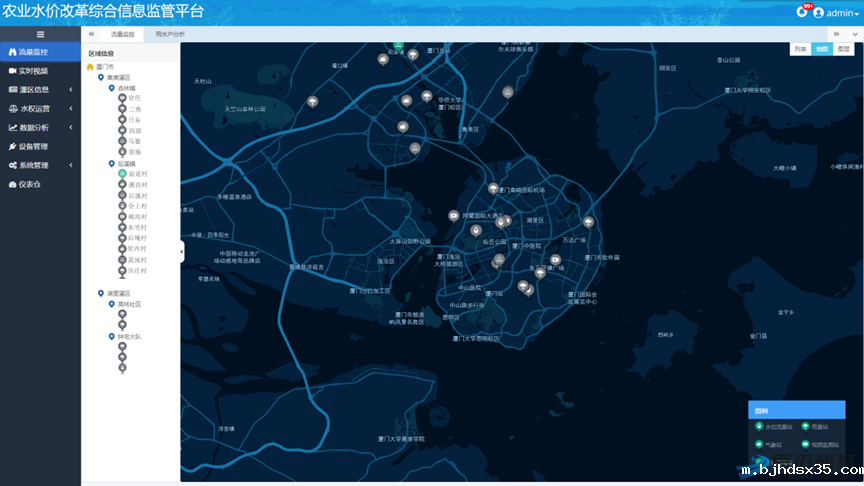
Task: Click the notification bell icon
Action: tap(801, 12)
